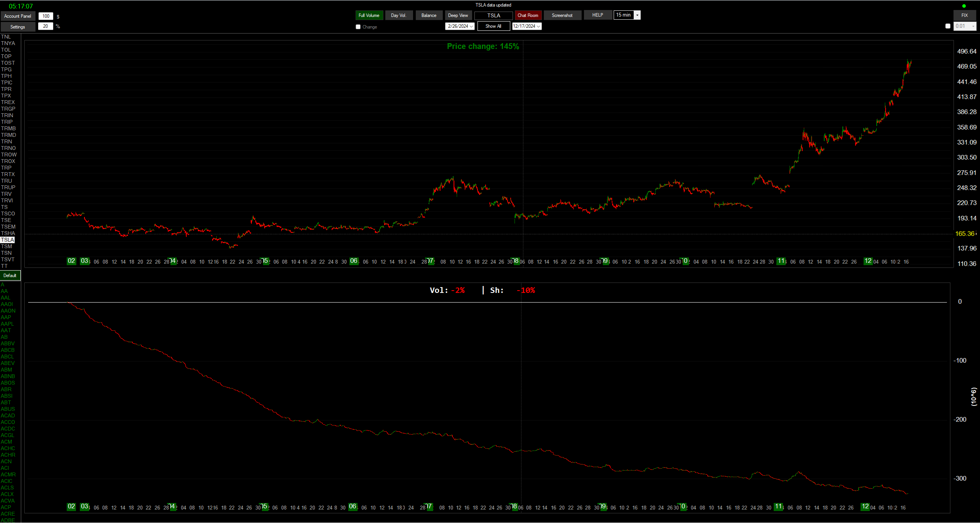Click the 05:17:07 clock display
This screenshot has width=980, height=523.
pyautogui.click(x=21, y=6)
